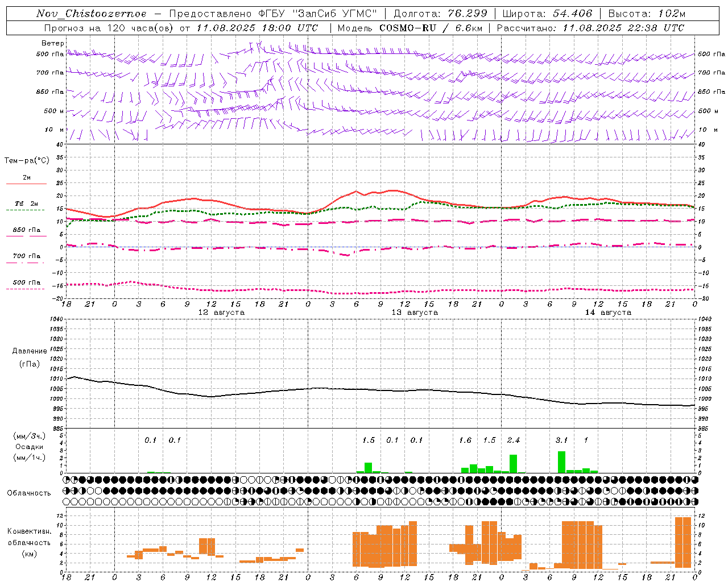This screenshot has height=582, width=728.
Task: Click the "12 августа" date label
Action: (x=221, y=313)
